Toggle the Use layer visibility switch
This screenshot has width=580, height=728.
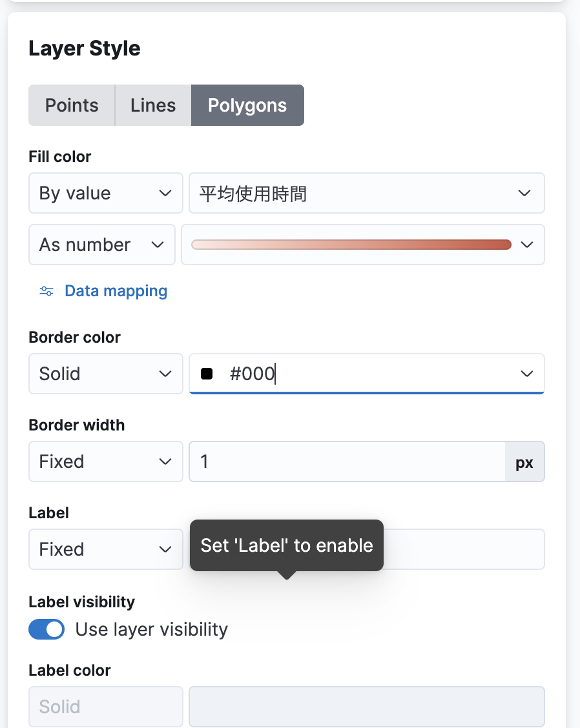[47, 629]
